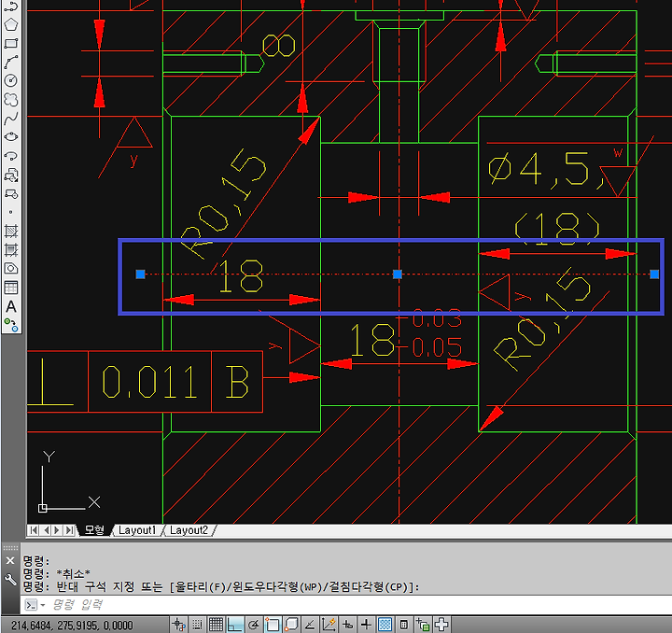The height and width of the screenshot is (633, 672).
Task: Select the Circle draw tool
Action: point(10,80)
